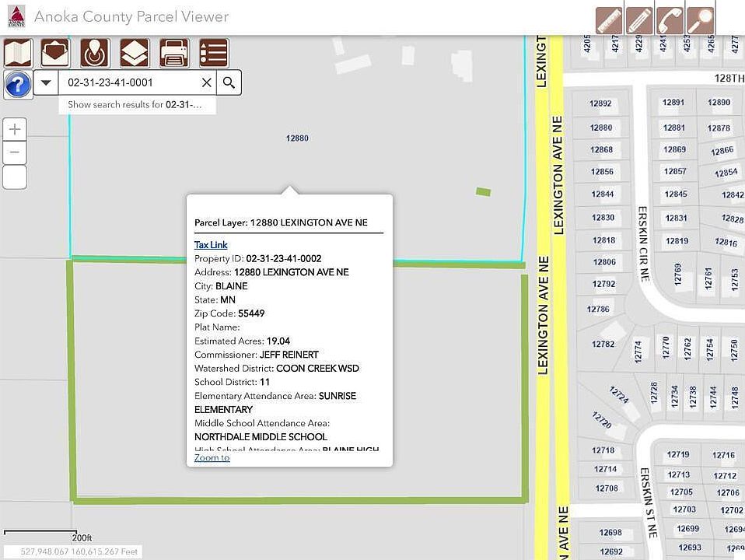Click parcel number 12844 on map

(603, 194)
